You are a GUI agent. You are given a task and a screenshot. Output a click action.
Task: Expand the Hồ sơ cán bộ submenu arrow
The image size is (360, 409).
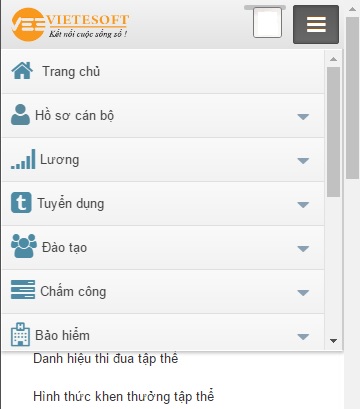pos(303,116)
